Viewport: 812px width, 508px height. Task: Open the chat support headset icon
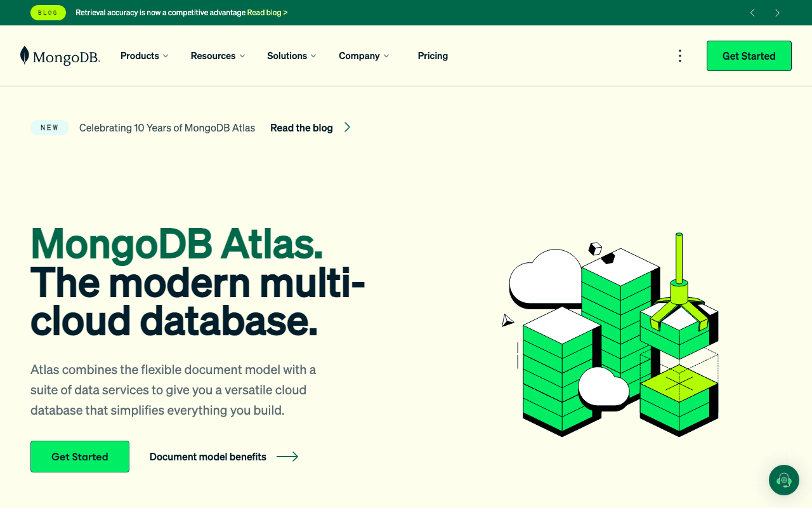pos(784,480)
